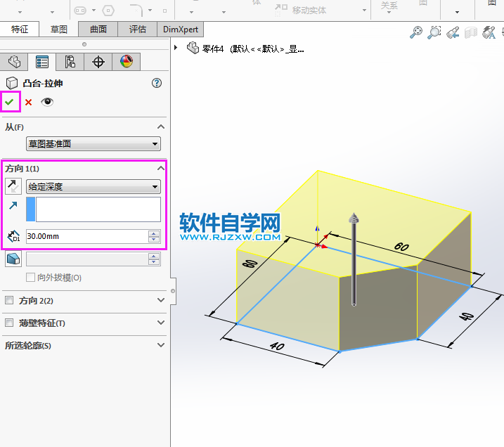Click the 80 dimension in viewport

[250, 264]
